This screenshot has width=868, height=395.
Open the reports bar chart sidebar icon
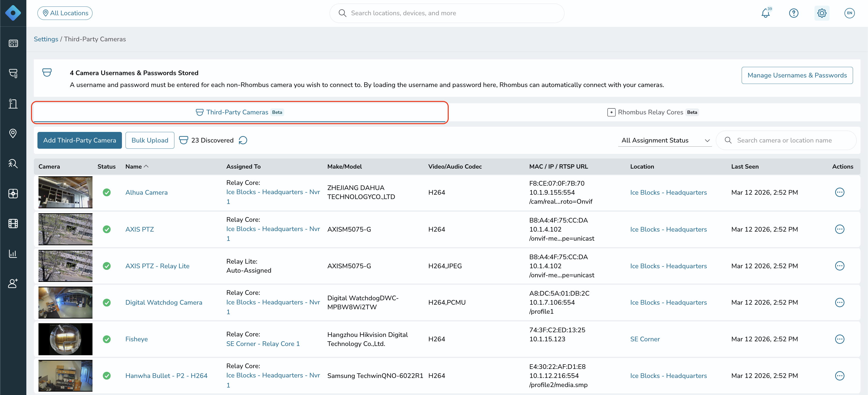tap(13, 254)
